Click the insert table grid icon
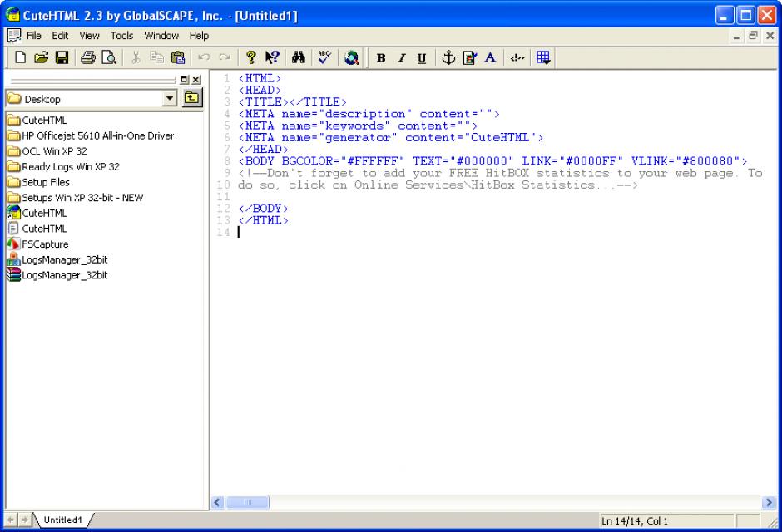Screen dimensions: 782x532 [543, 58]
